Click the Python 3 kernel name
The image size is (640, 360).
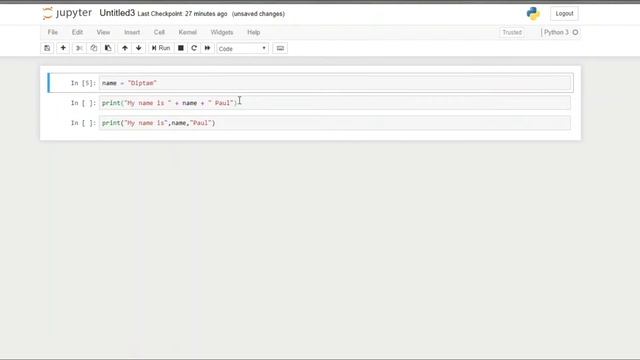pyautogui.click(x=556, y=32)
